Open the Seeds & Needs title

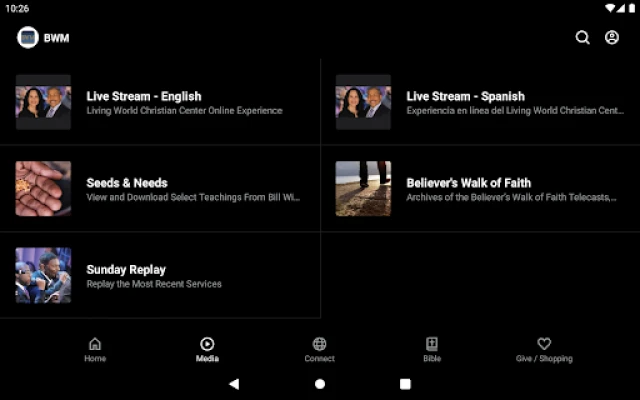[x=127, y=183]
